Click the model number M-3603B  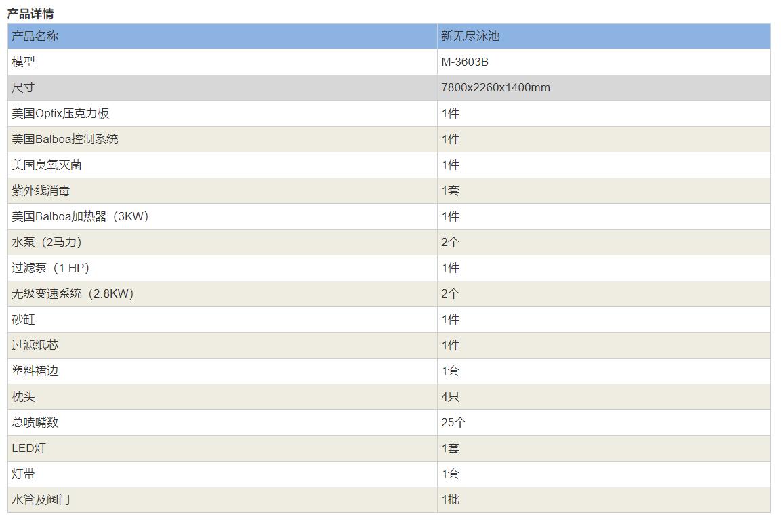pos(465,62)
